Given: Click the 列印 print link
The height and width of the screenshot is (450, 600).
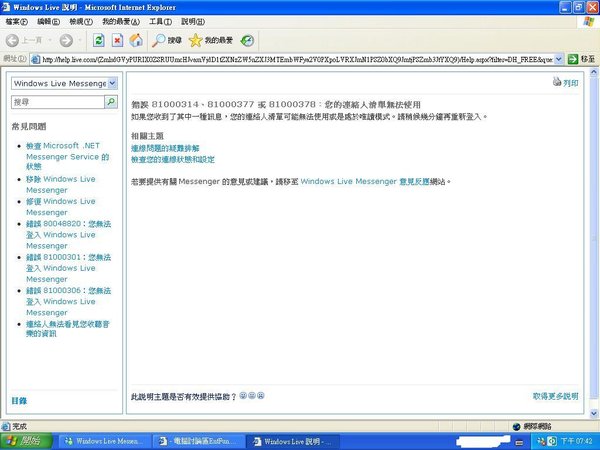Looking at the screenshot, I should coord(571,83).
